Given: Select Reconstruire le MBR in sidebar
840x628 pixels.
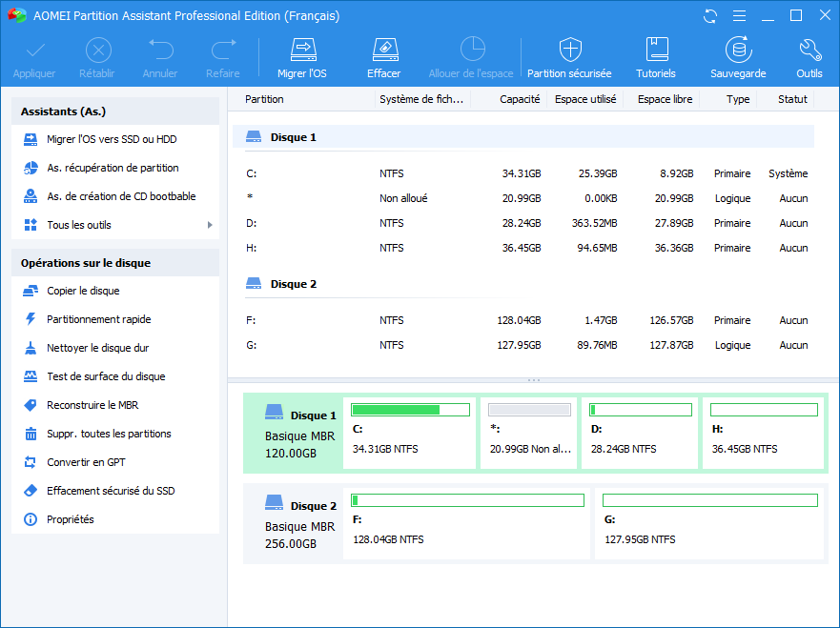Looking at the screenshot, I should (92, 405).
